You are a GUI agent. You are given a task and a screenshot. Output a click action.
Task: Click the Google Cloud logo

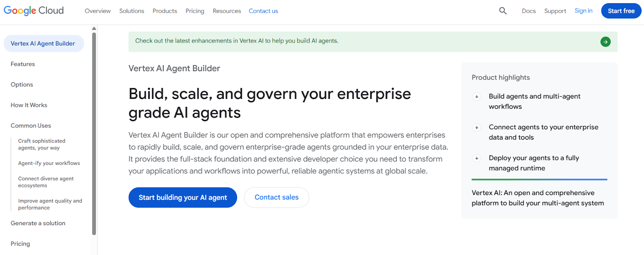[x=34, y=10]
